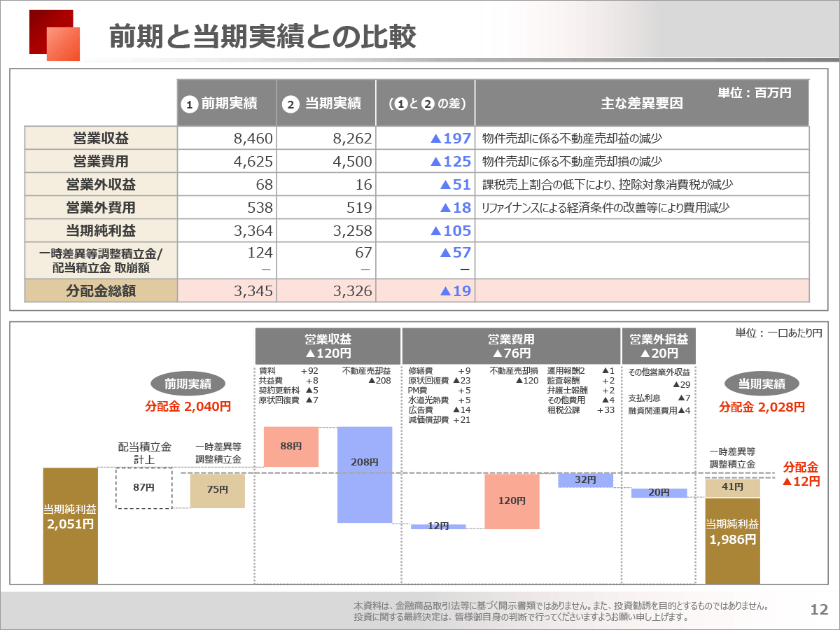The height and width of the screenshot is (630, 840).
Task: Click the beige 75円 bar
Action: click(218, 491)
